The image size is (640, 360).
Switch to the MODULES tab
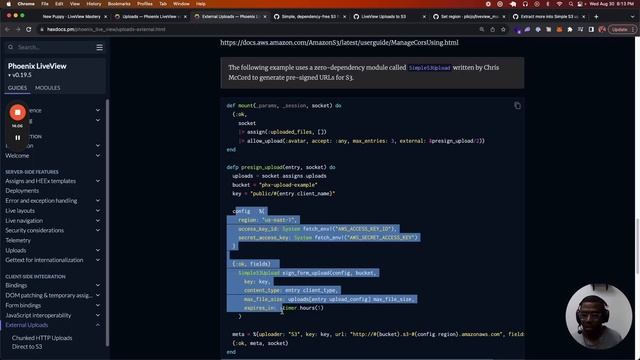[x=47, y=88]
